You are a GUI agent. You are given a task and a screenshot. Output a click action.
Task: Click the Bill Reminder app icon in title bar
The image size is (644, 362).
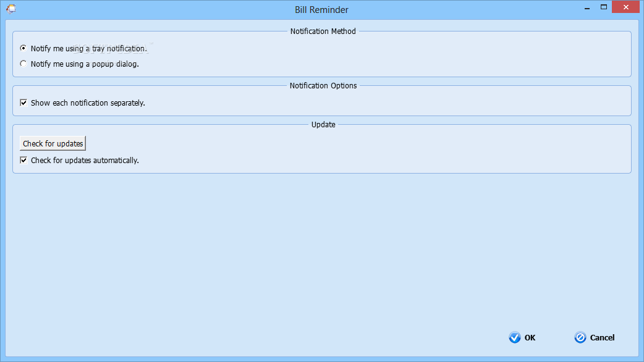click(11, 9)
